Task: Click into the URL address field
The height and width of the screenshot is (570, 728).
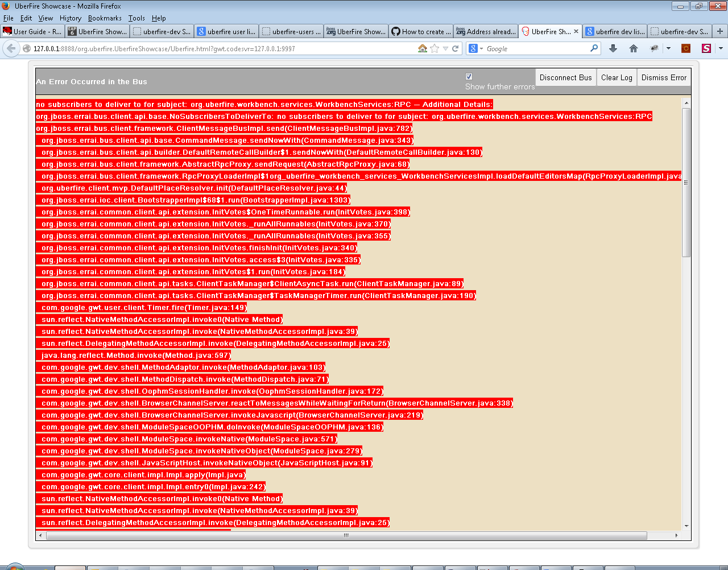Action: click(x=216, y=49)
